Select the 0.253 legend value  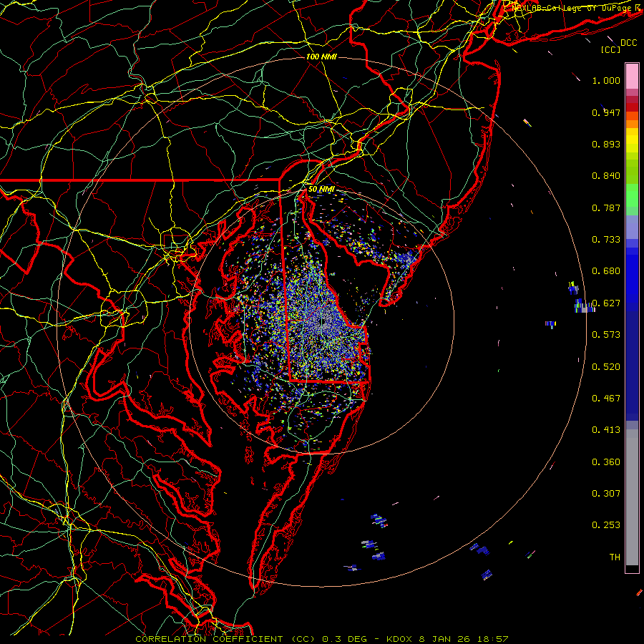click(606, 525)
